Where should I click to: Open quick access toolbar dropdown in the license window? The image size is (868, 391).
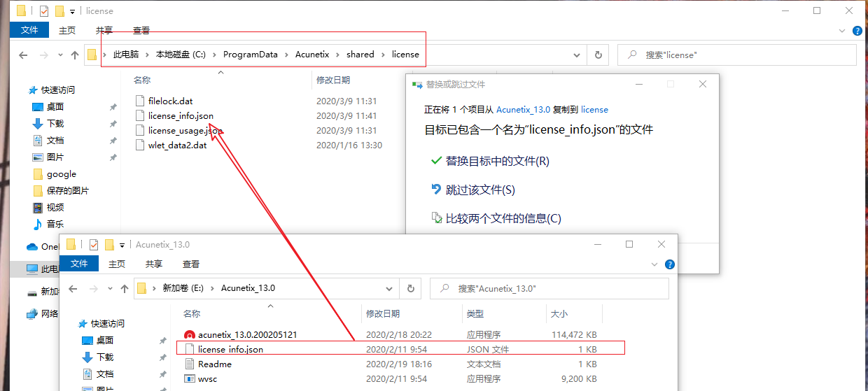click(73, 12)
